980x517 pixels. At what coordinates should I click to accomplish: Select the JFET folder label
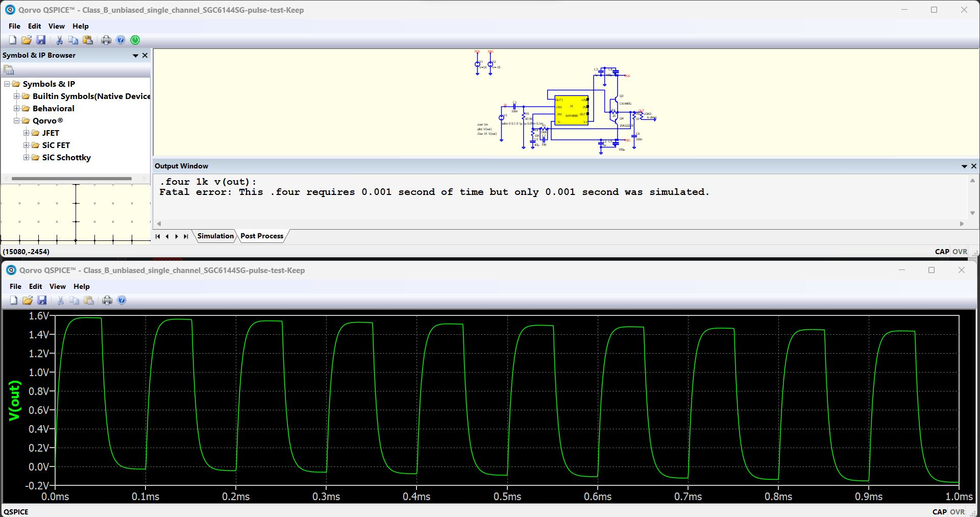tap(51, 133)
